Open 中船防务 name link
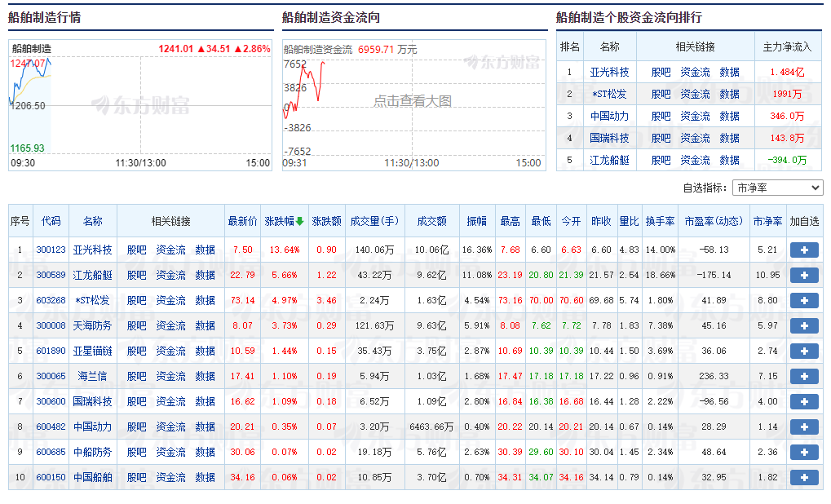 [x=93, y=452]
